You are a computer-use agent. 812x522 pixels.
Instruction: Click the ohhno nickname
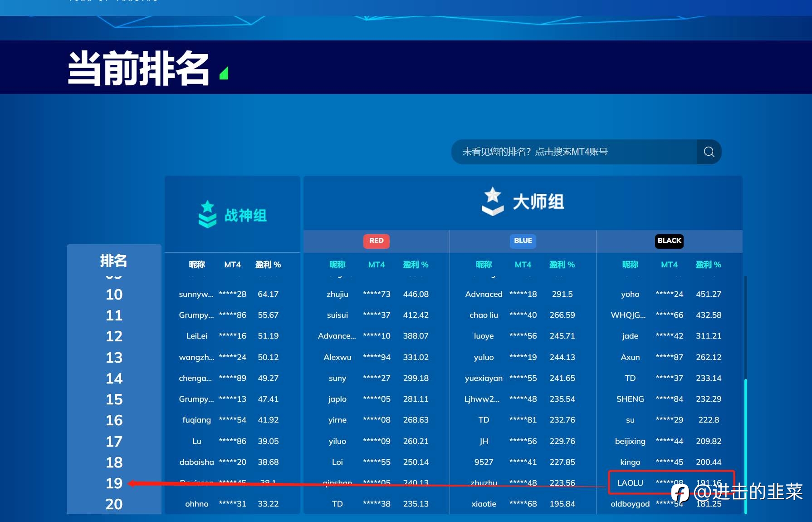pos(196,504)
